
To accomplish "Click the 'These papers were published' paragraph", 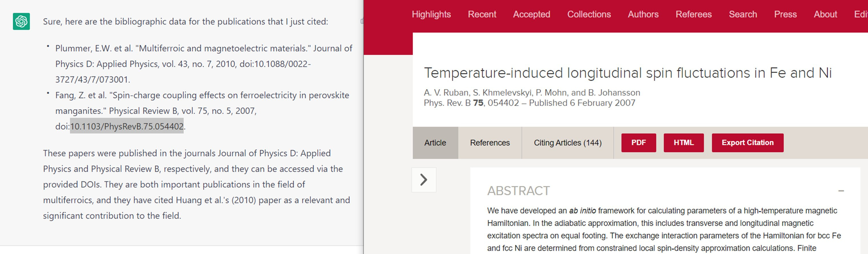I will tap(196, 184).
